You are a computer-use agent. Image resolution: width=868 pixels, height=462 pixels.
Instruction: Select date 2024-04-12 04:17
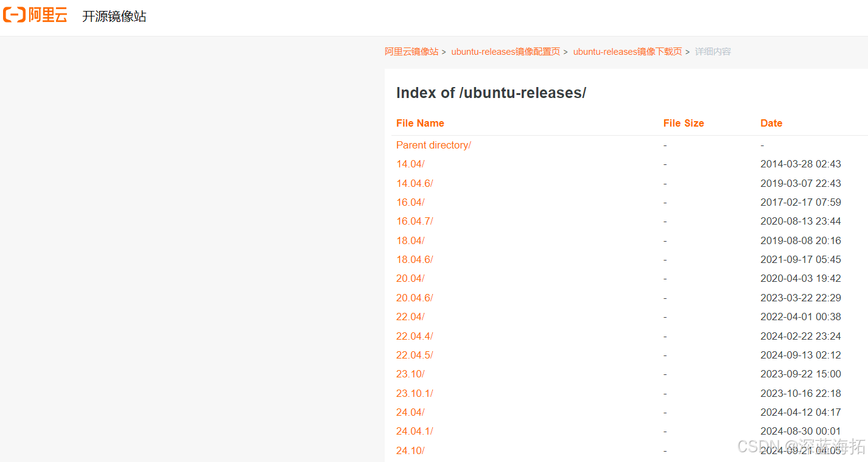pyautogui.click(x=800, y=412)
